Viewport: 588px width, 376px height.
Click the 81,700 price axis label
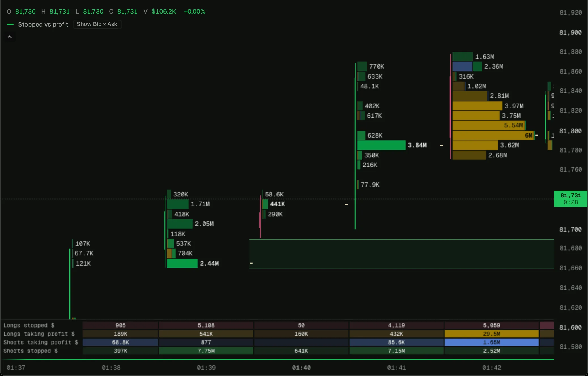570,229
